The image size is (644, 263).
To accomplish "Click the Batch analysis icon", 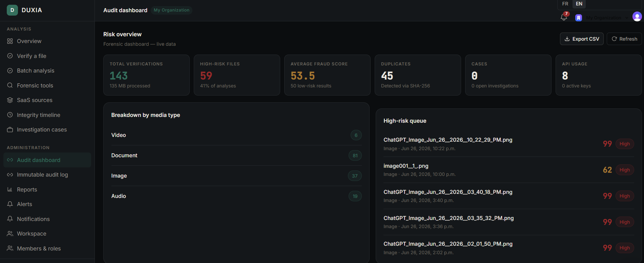I will 10,70.
